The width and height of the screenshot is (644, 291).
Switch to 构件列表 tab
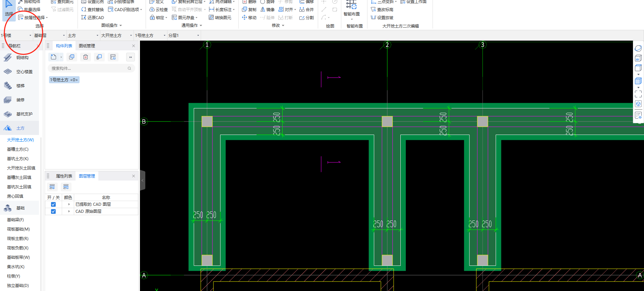click(x=64, y=46)
